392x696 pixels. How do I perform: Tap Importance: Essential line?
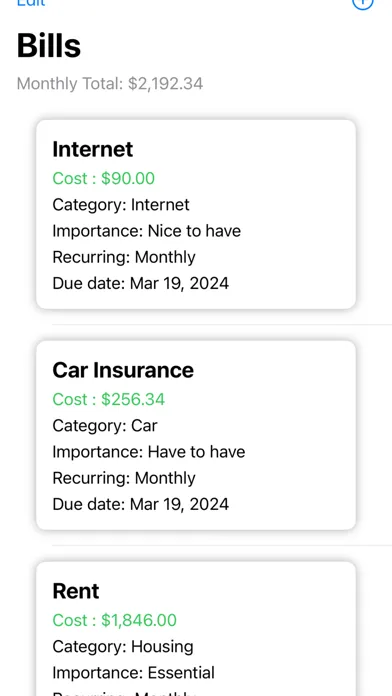pos(133,673)
